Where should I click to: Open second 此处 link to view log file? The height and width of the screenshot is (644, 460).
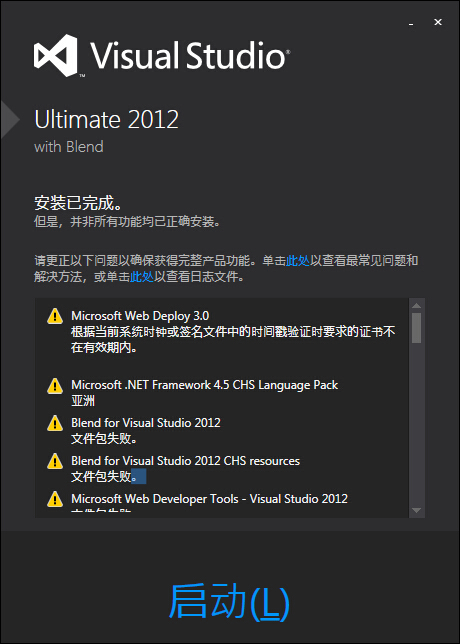pyautogui.click(x=142, y=277)
